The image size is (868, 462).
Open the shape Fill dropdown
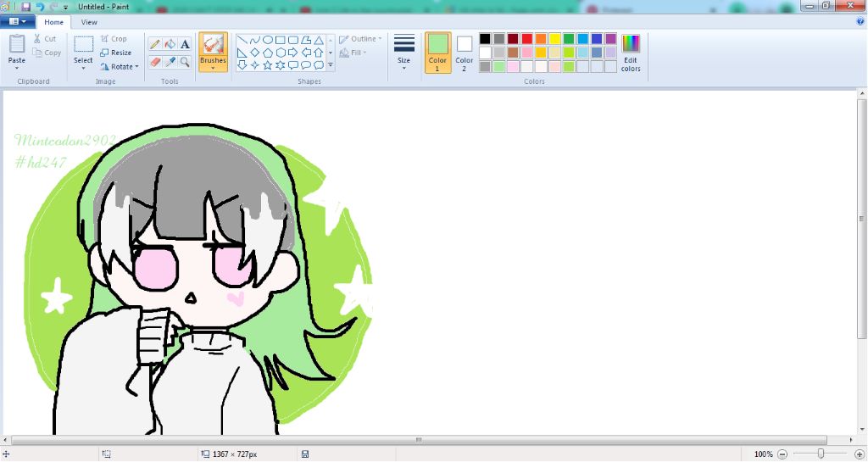pos(353,53)
